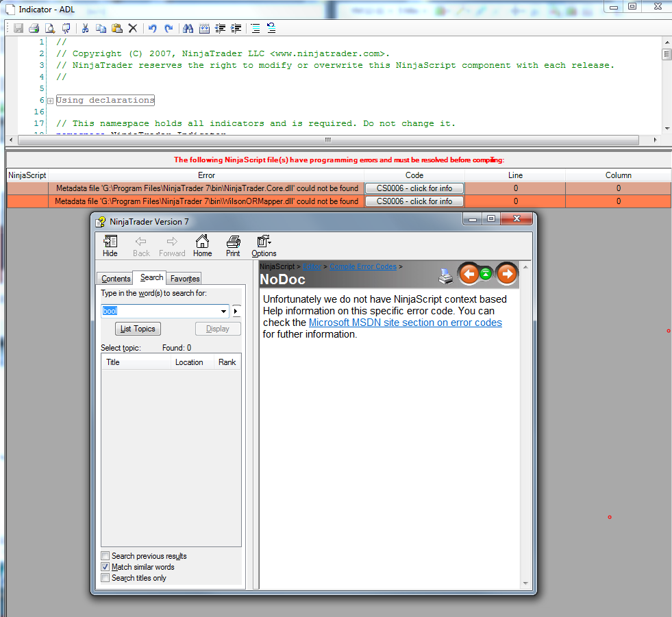Screen dimensions: 672x617
Task: Enable Search titles only checkbox
Action: tap(105, 578)
